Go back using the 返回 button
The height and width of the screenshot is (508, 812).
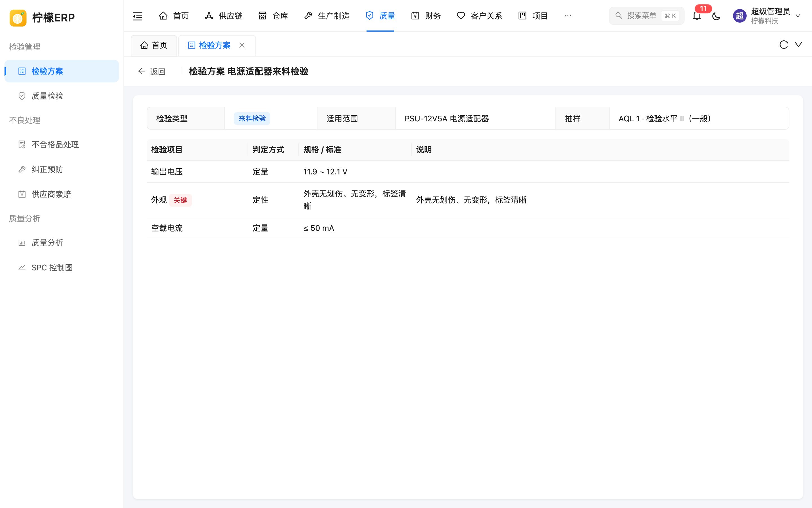[152, 72]
